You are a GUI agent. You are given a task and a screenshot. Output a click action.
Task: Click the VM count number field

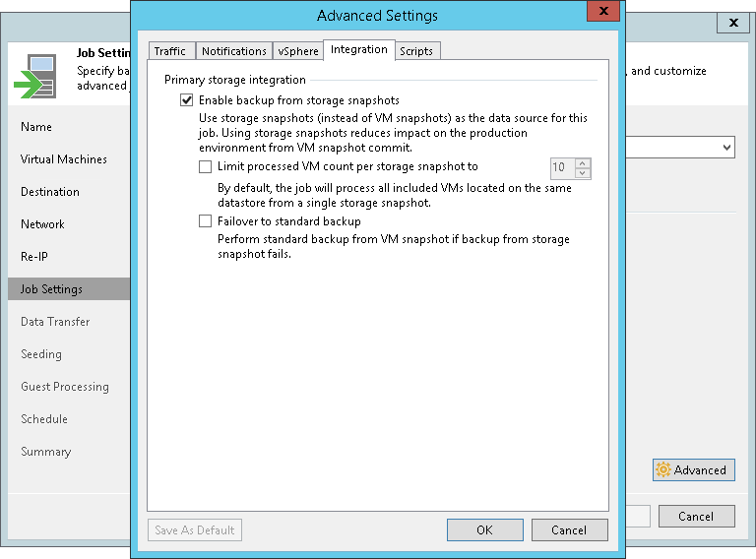click(x=562, y=167)
